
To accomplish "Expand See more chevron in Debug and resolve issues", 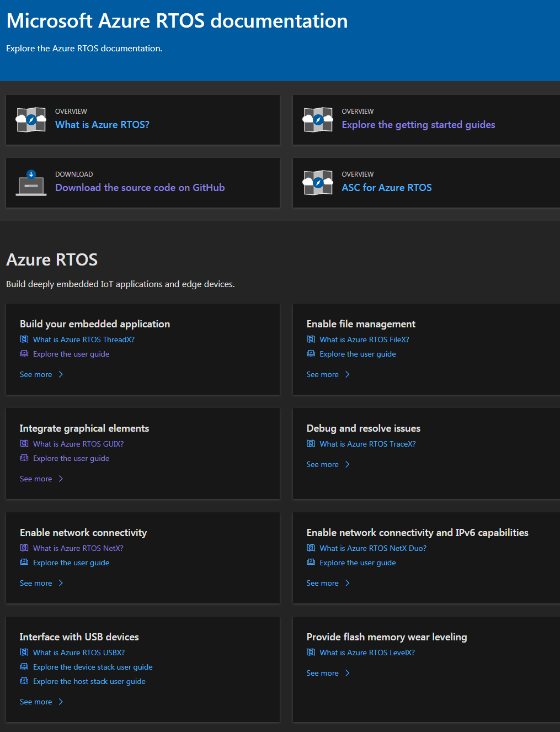I will 348,464.
